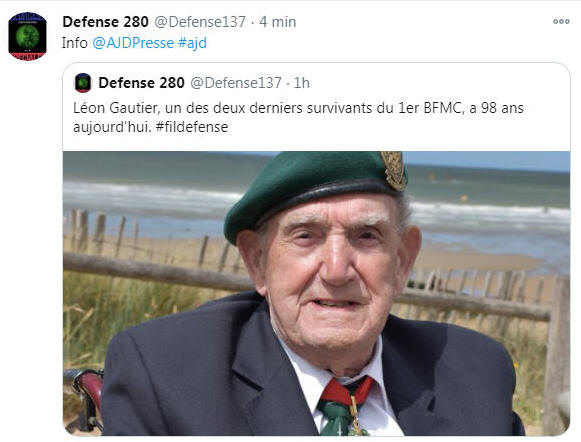Open the @Defense137 handle next to 4 min
The height and width of the screenshot is (442, 581).
tap(200, 22)
